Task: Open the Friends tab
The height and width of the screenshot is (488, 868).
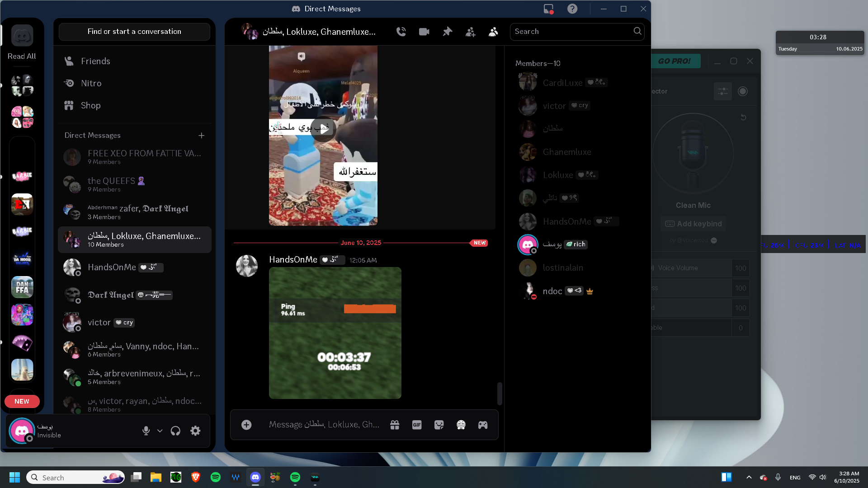Action: [x=95, y=61]
